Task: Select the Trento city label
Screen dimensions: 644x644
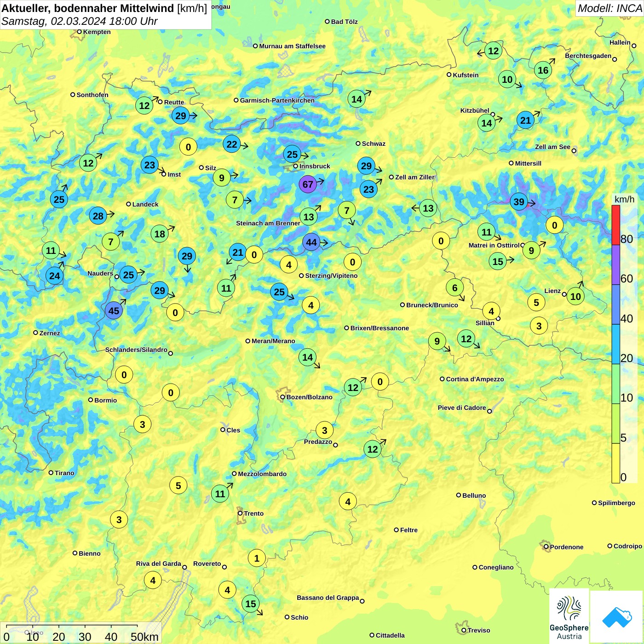Action: tap(253, 513)
